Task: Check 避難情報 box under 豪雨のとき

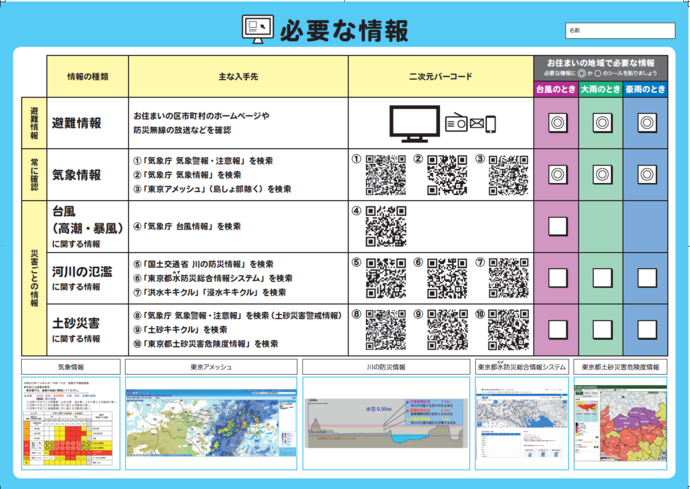Action: [647, 123]
